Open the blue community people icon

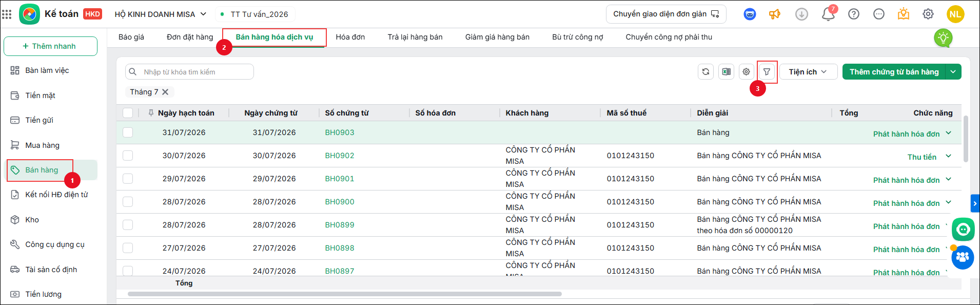point(963,257)
